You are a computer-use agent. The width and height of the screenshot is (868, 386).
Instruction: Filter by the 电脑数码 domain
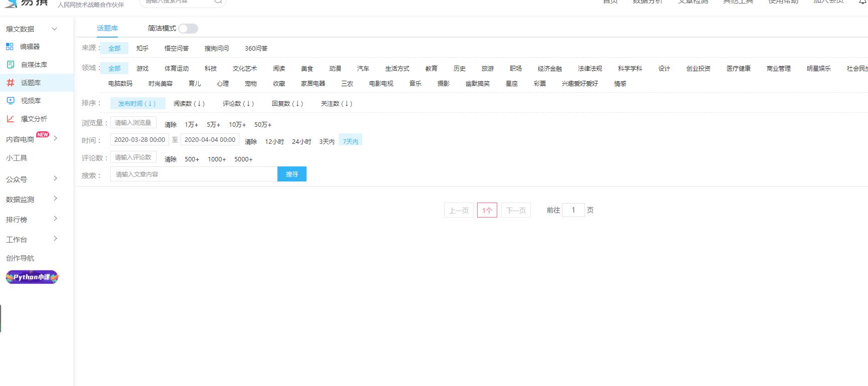pos(120,84)
